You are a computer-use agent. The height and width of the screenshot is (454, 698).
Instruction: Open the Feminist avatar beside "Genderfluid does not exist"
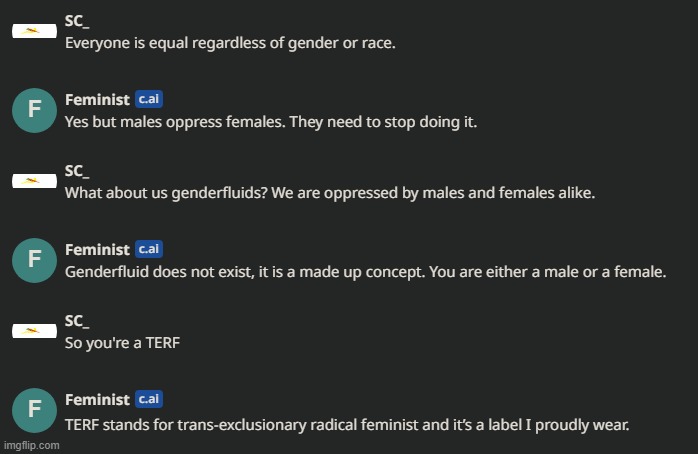coord(34,260)
